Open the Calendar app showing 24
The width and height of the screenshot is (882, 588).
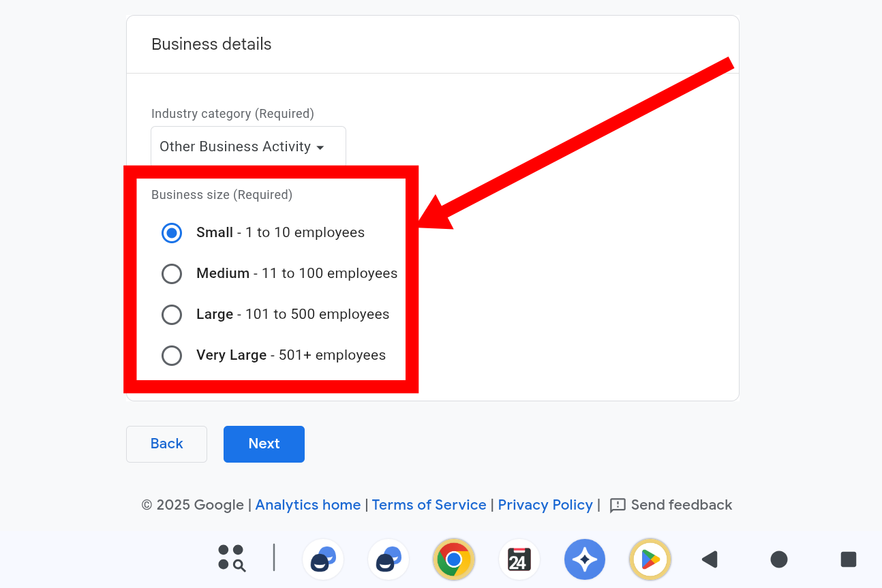coord(519,559)
